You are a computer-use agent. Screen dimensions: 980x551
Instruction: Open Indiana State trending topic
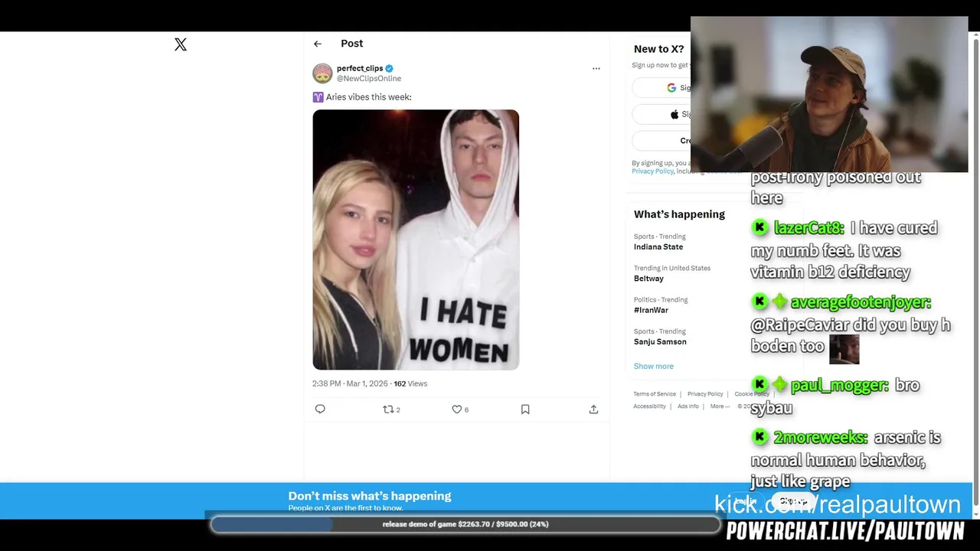(x=658, y=247)
